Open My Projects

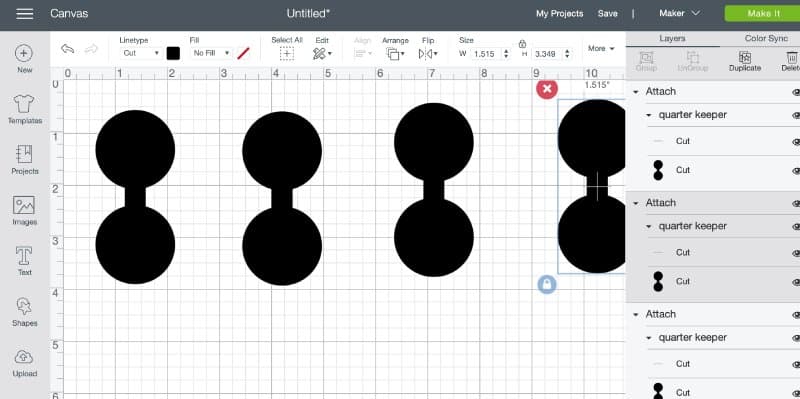[559, 14]
